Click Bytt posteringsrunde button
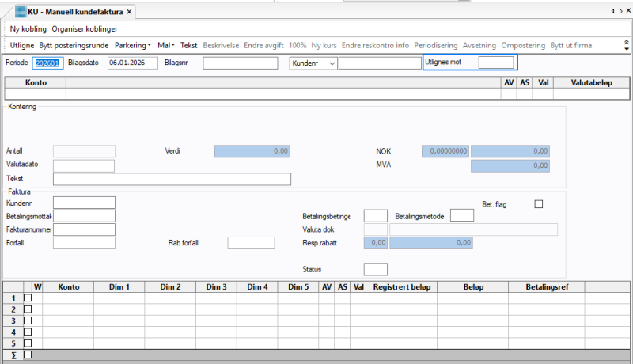The width and height of the screenshot is (633, 364). click(74, 45)
